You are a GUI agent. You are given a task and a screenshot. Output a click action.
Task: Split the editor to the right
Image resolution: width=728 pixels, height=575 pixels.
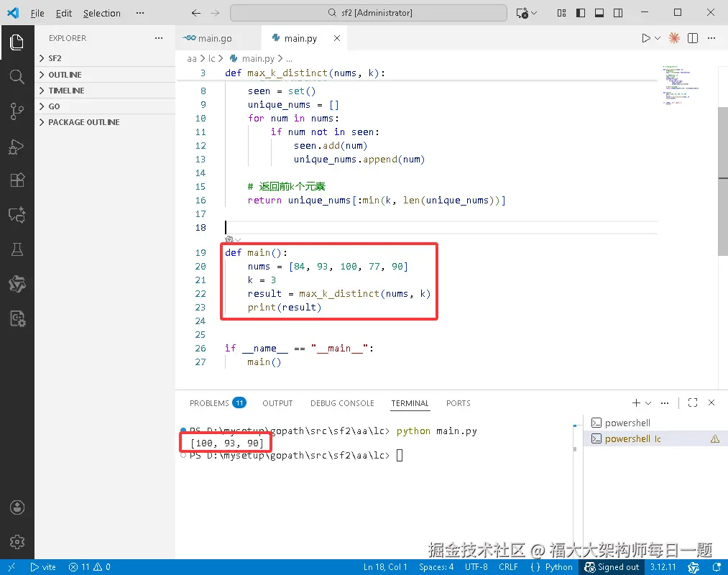693,38
